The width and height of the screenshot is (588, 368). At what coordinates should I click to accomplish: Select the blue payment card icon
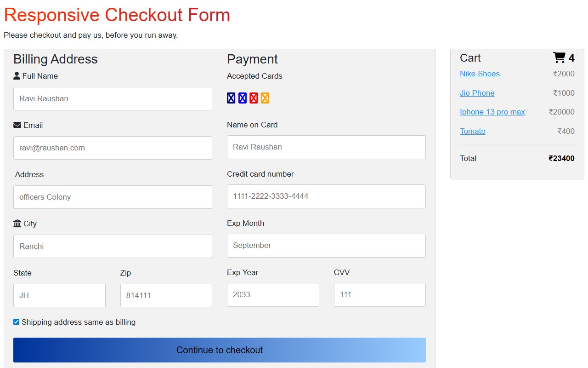[x=242, y=98]
